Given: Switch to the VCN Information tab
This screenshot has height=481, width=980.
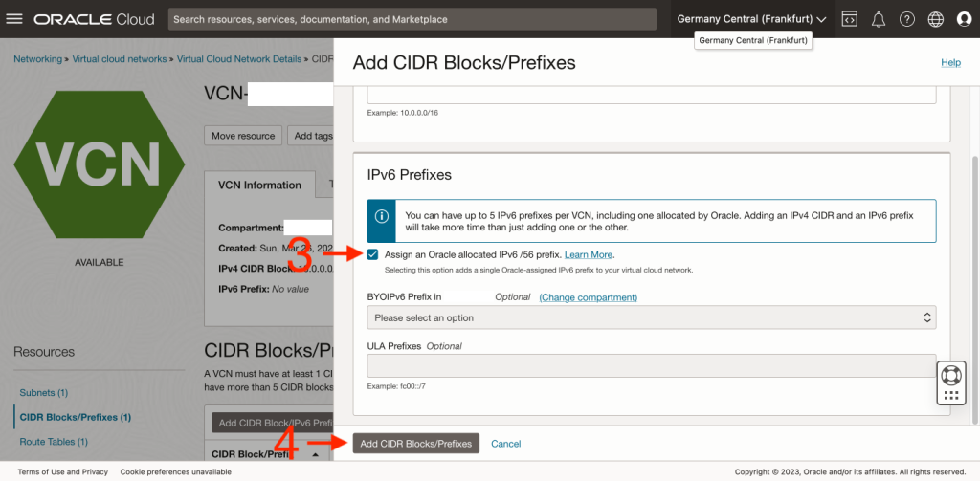Looking at the screenshot, I should pos(259,186).
